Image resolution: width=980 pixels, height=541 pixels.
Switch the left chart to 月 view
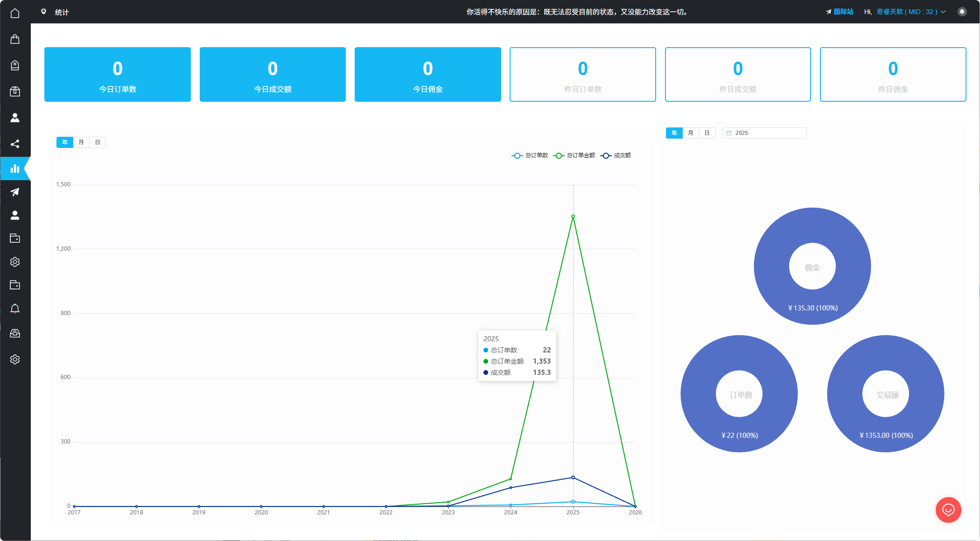(x=81, y=142)
